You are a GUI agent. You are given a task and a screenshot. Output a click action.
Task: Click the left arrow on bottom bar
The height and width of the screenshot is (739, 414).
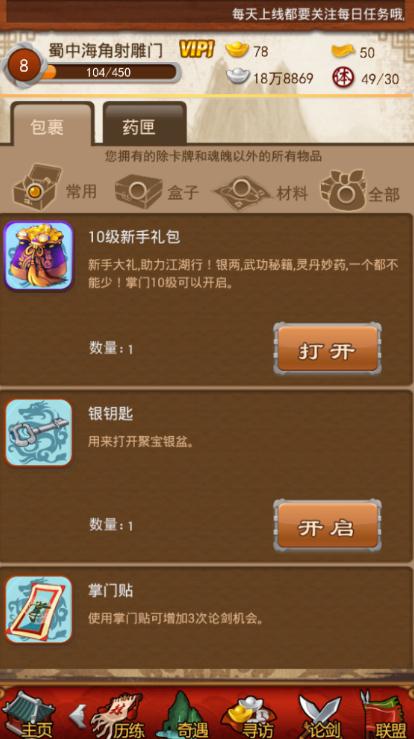point(78,716)
